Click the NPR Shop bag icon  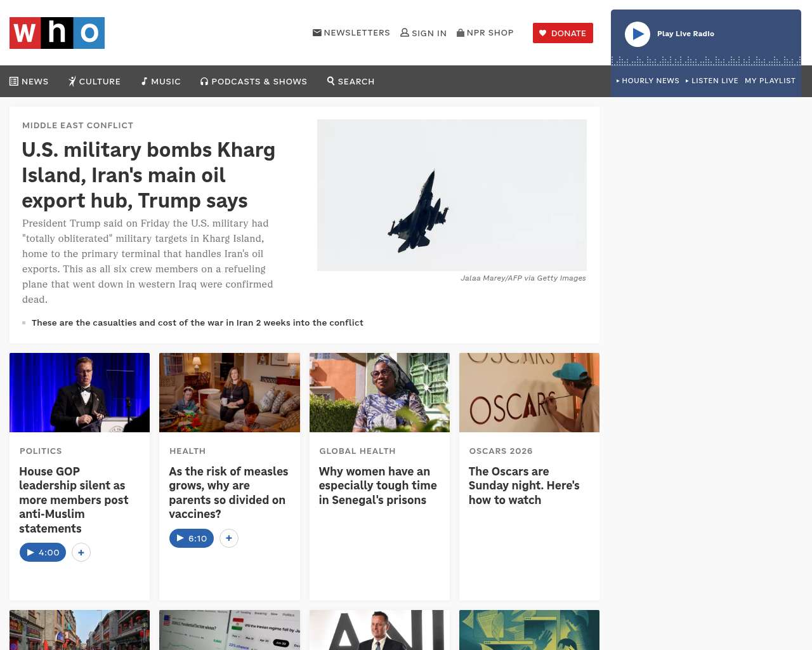pos(461,32)
